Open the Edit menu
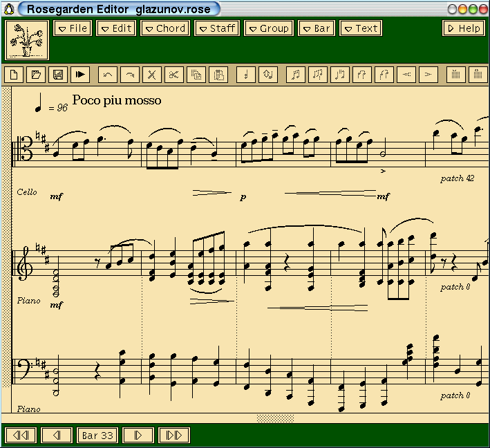The width and height of the screenshot is (490, 448). point(116,28)
